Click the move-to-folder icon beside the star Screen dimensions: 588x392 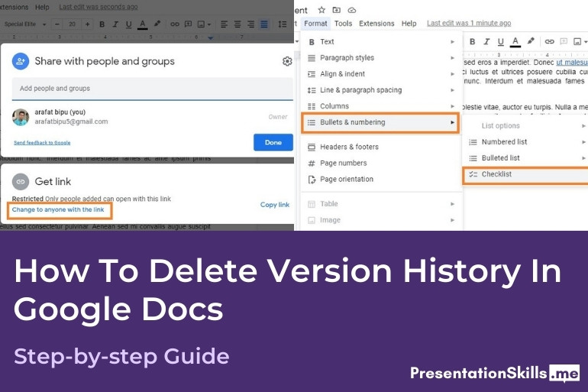click(x=336, y=10)
